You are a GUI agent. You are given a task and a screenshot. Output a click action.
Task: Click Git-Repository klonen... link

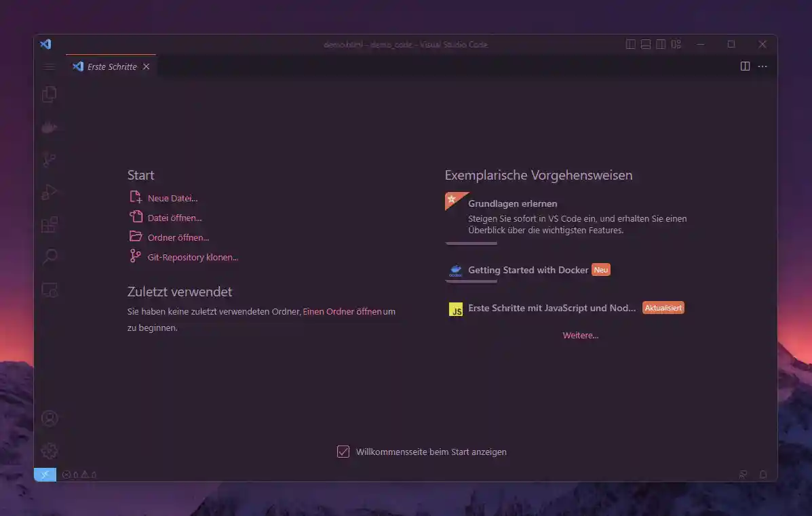pos(193,257)
